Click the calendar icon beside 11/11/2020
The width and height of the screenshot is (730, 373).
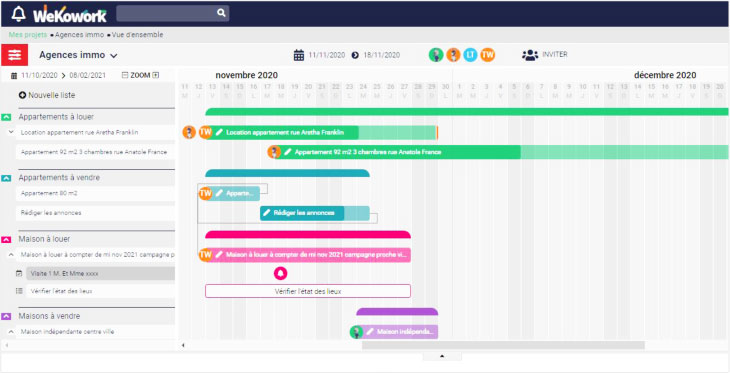coord(298,55)
